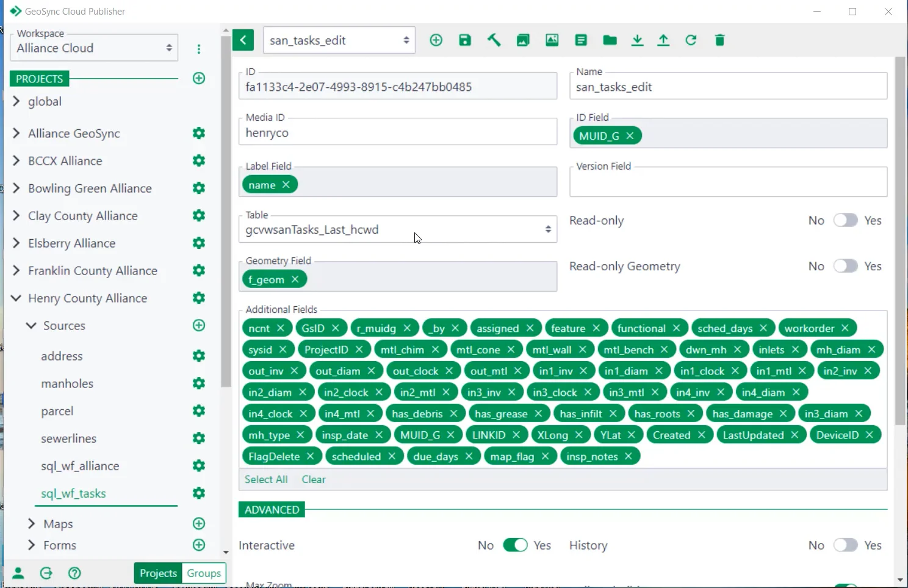Open settings gear for Henry County Alliance

[x=199, y=298]
